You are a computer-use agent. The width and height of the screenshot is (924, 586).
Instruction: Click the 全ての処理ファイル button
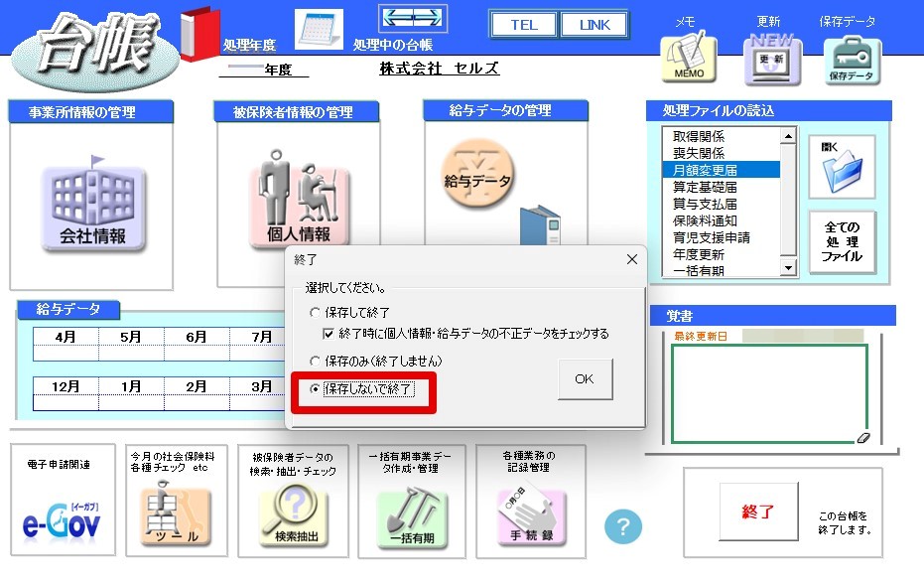point(842,241)
